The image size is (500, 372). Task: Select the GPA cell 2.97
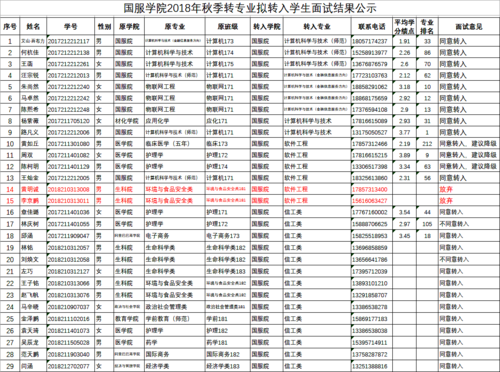[x=404, y=224]
